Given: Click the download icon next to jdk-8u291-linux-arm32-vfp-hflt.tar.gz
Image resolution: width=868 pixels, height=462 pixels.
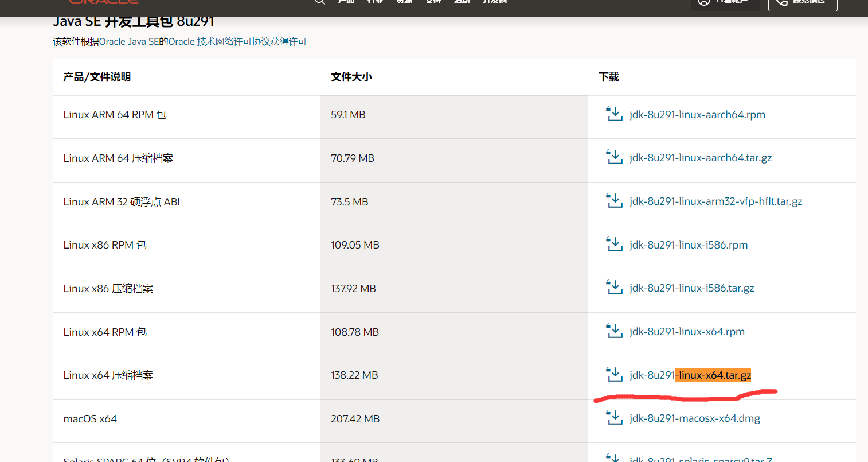Looking at the screenshot, I should coord(614,201).
